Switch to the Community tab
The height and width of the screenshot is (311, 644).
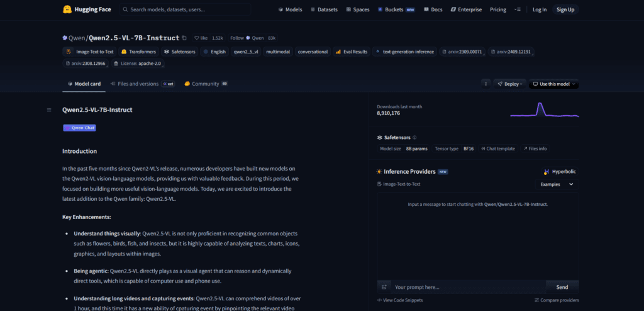[206, 84]
